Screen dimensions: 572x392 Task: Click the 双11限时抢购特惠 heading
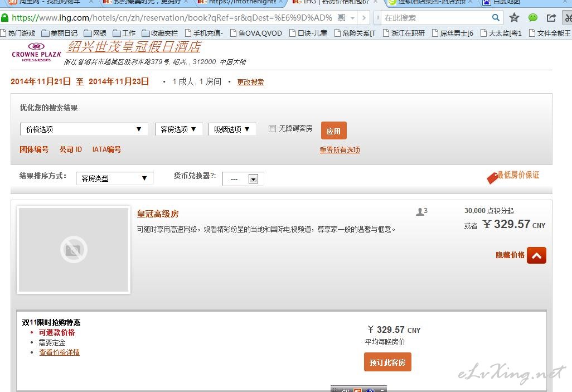(x=51, y=322)
